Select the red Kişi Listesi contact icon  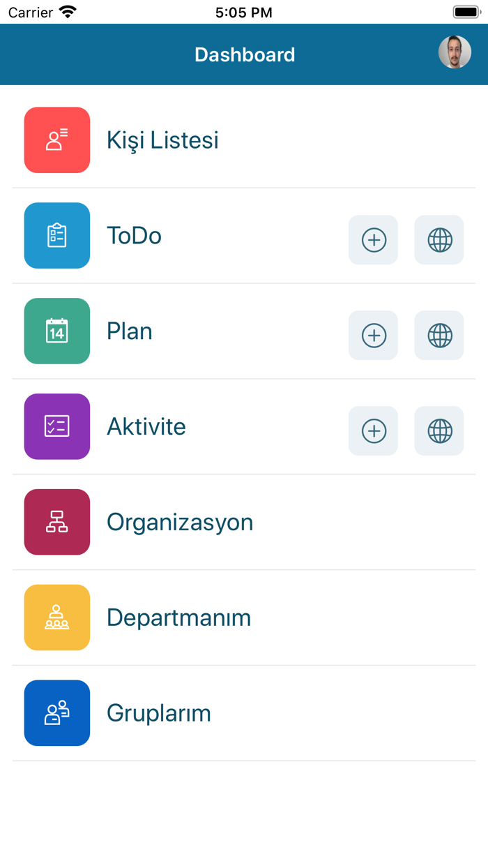coord(56,140)
